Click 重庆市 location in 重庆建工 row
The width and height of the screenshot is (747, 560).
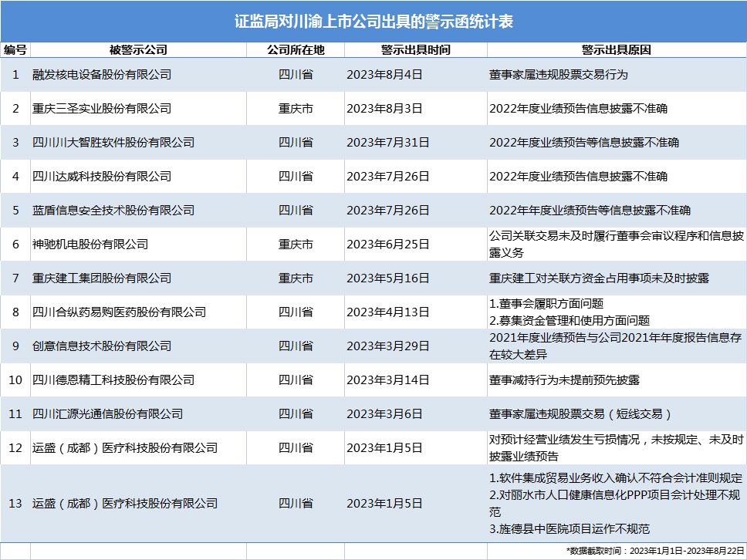tap(296, 278)
